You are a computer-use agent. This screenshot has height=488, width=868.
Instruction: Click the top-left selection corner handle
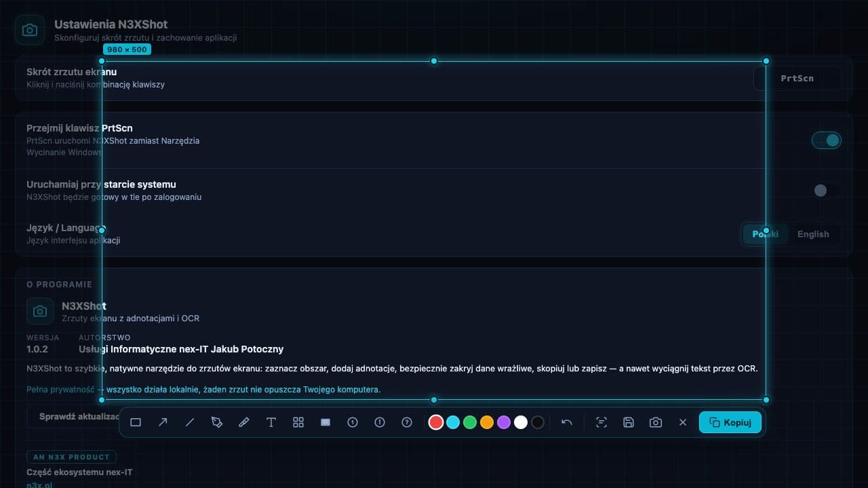(102, 61)
